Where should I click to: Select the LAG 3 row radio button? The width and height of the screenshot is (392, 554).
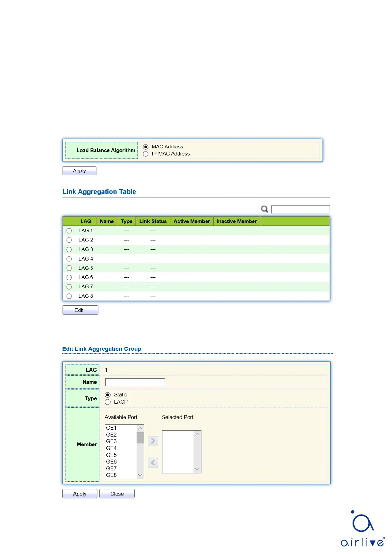(69, 249)
